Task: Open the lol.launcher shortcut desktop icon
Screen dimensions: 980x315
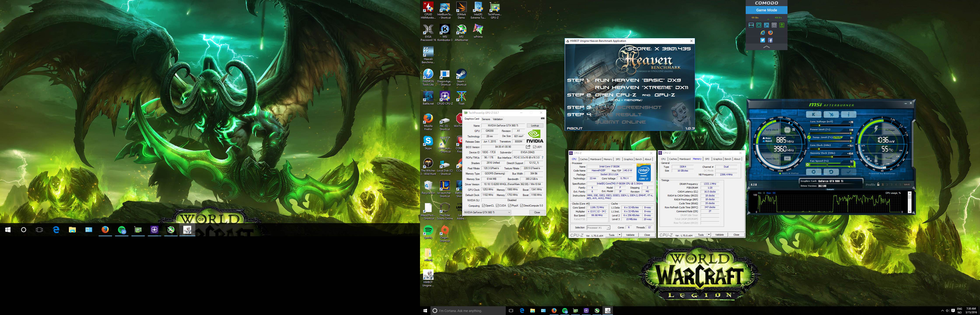Action: coord(445,189)
